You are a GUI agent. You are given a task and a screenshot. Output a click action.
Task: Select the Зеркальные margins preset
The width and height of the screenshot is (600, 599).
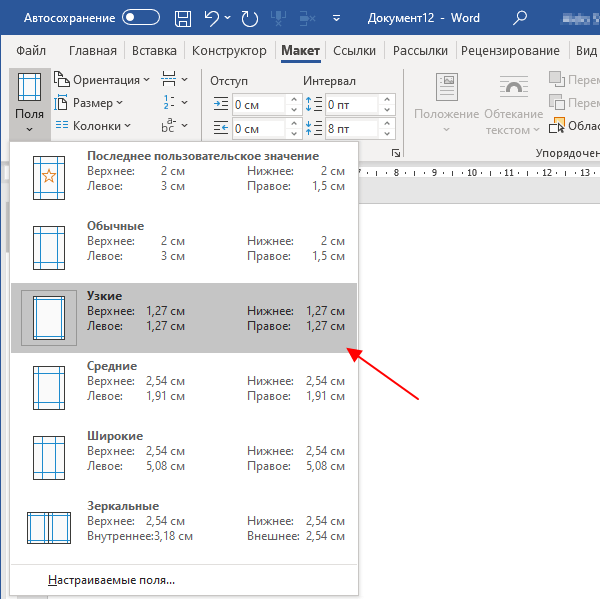click(184, 528)
